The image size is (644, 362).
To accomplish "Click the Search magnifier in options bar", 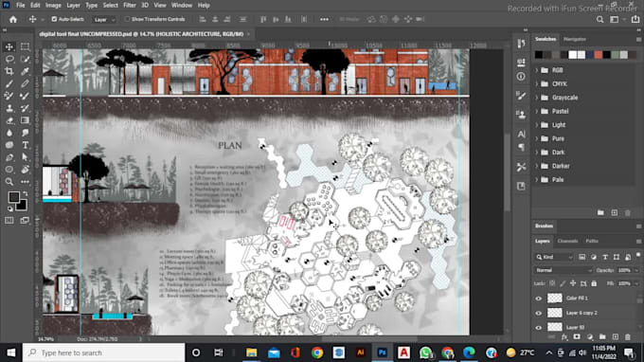I will [x=600, y=19].
